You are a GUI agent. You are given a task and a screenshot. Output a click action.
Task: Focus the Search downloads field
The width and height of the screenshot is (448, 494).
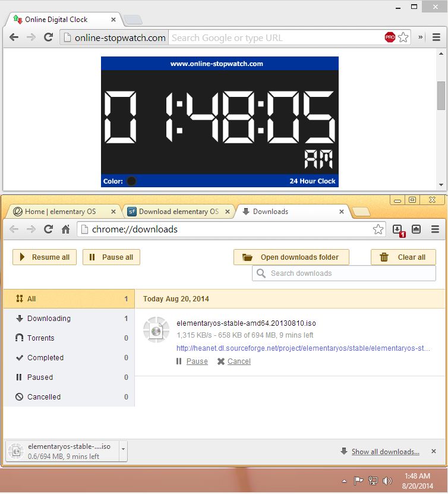click(344, 273)
